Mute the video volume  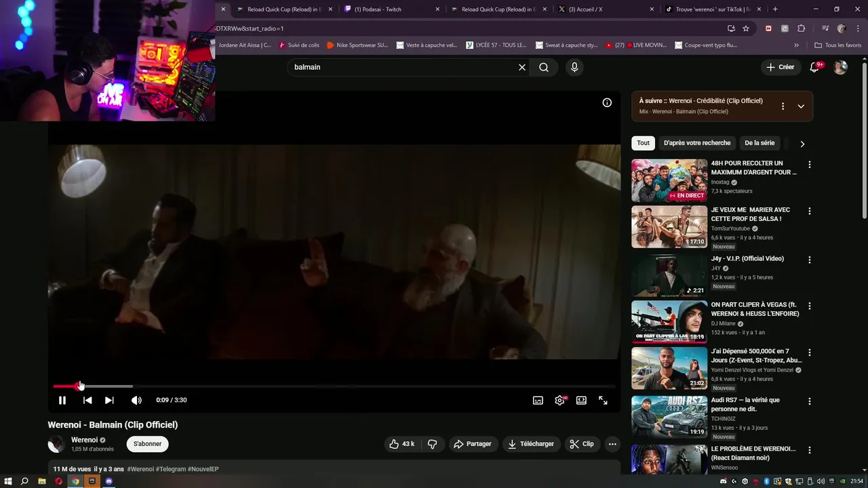click(x=136, y=400)
